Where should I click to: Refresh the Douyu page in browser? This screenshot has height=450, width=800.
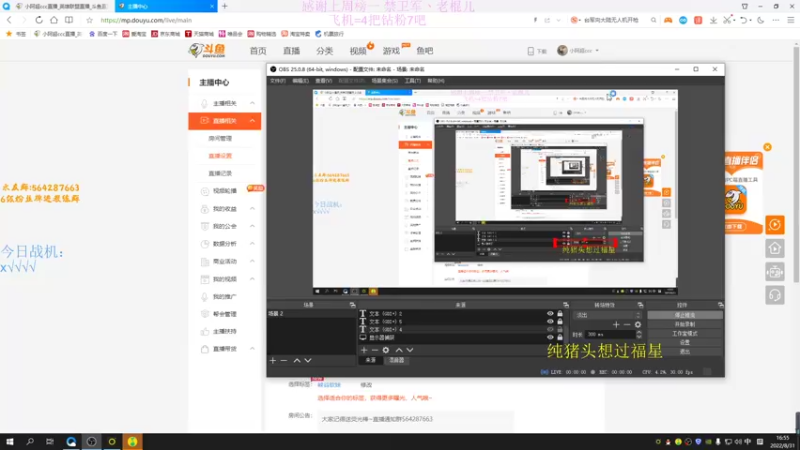[39, 20]
